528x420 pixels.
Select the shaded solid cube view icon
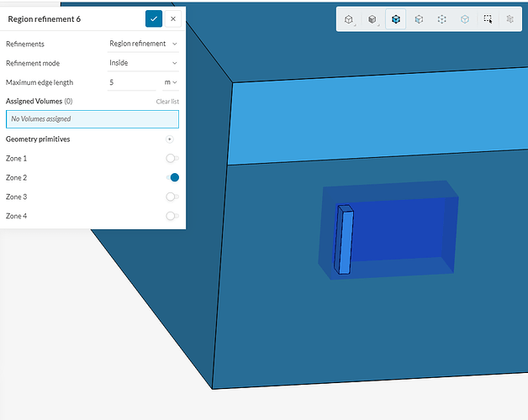pos(372,19)
